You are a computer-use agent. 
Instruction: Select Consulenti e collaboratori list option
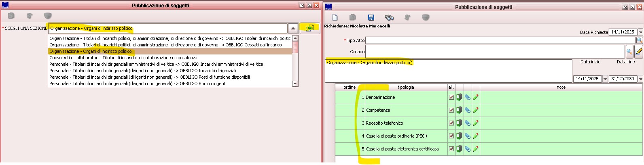(x=123, y=58)
